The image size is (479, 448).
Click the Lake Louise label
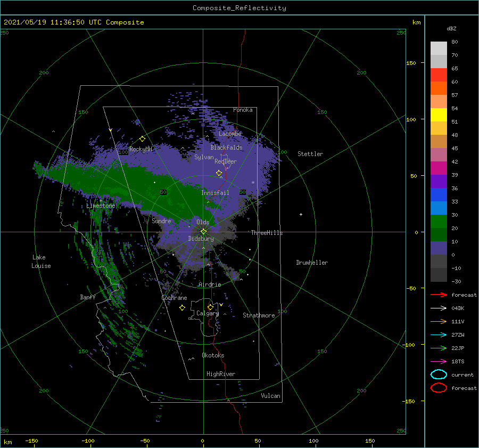click(41, 262)
